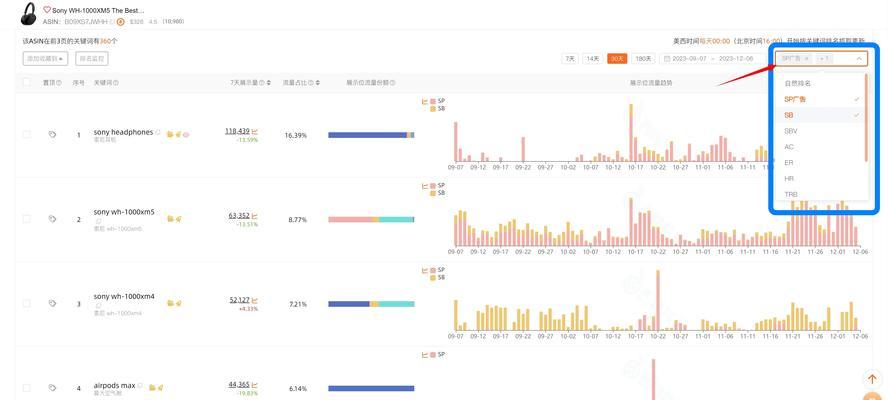Click the copy icon next to airpods max keyword
888x400 pixels.
[140, 385]
